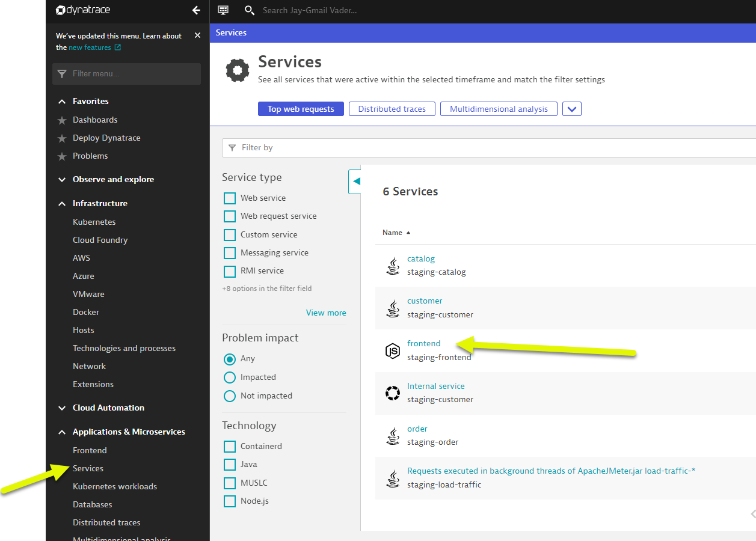This screenshot has height=541, width=756.
Task: Open the frontend service link
Action: point(423,343)
